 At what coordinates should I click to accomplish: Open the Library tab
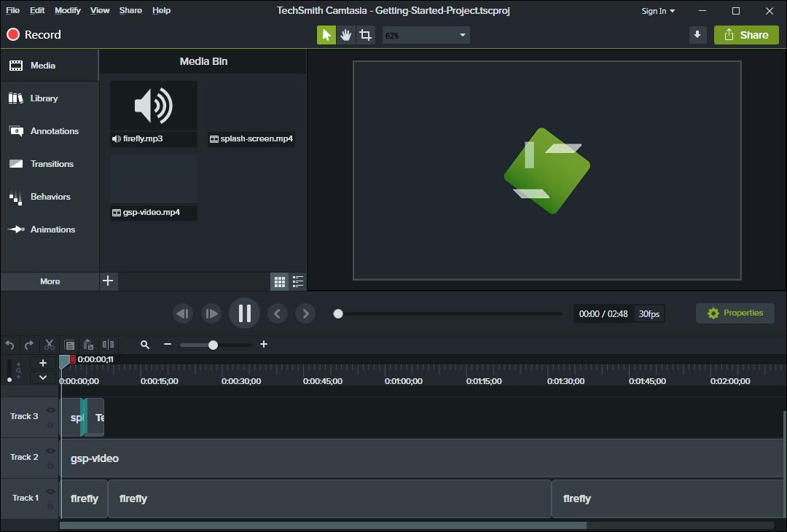click(x=50, y=98)
